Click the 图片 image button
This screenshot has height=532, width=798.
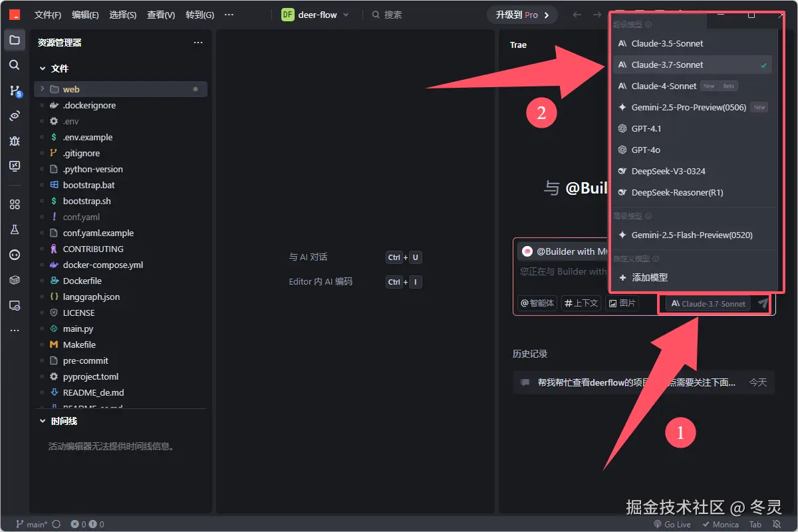pyautogui.click(x=622, y=303)
